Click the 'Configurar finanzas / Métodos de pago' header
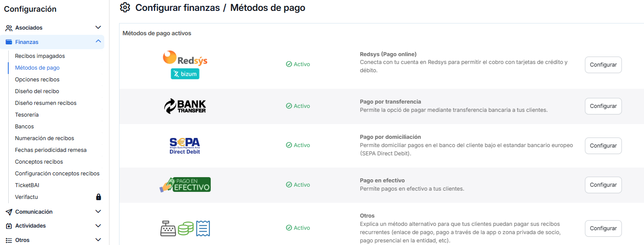 [x=220, y=7]
